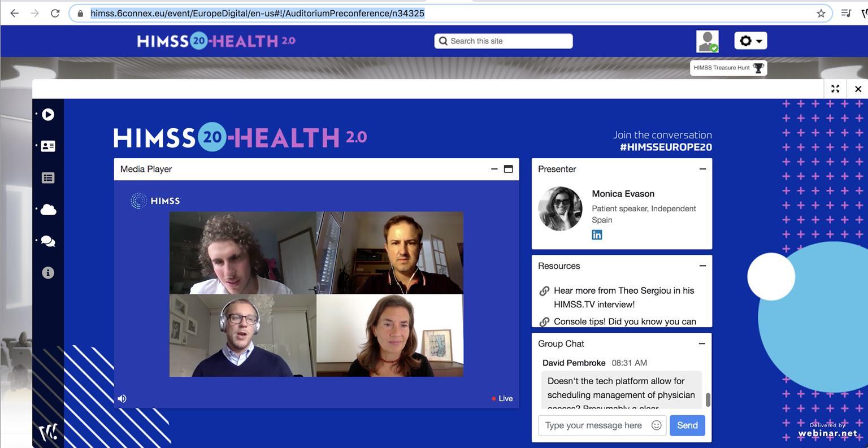Click the Search this site field
This screenshot has height=448, width=868.
[x=504, y=41]
